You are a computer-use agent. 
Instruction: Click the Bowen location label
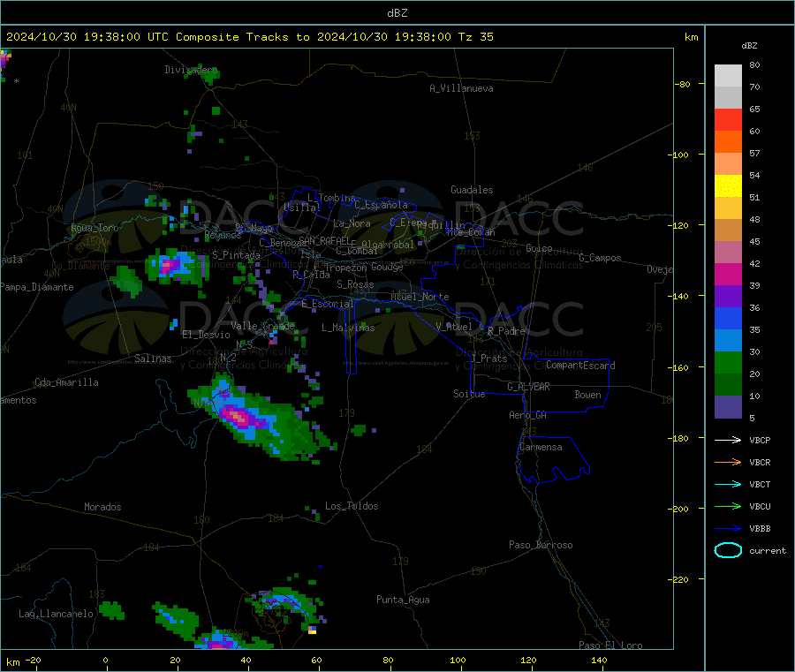coord(587,395)
